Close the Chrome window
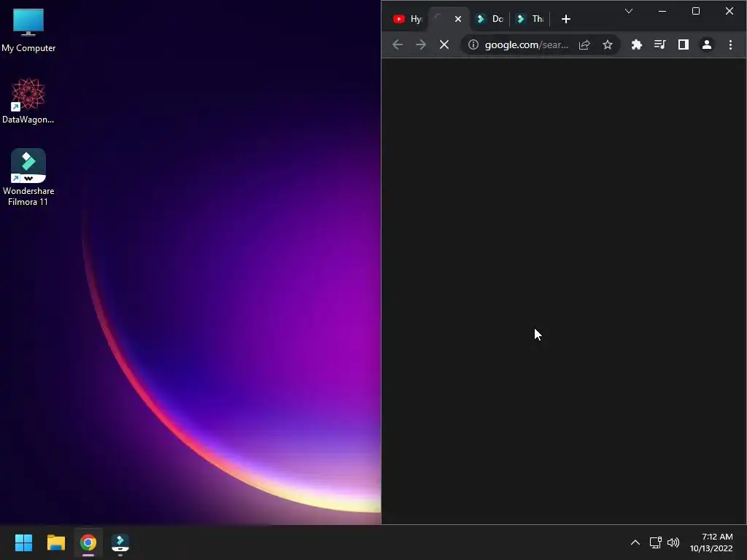 pyautogui.click(x=729, y=11)
